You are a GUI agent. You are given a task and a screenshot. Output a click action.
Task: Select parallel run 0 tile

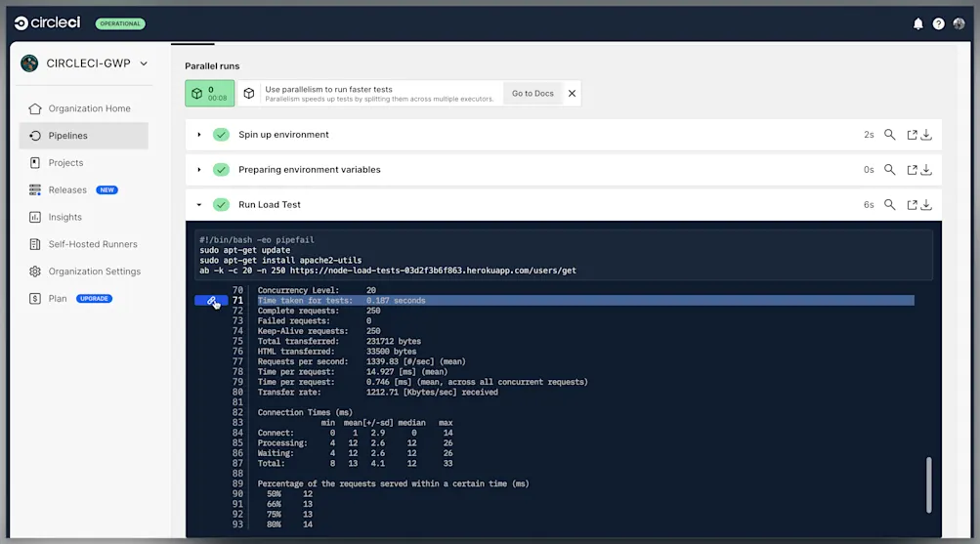tap(209, 93)
